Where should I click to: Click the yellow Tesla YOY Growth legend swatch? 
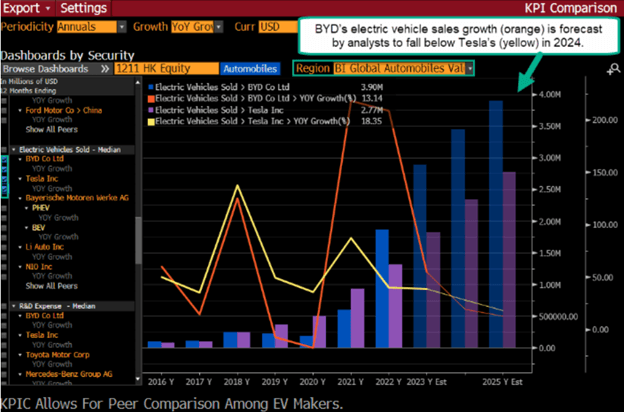pyautogui.click(x=151, y=121)
